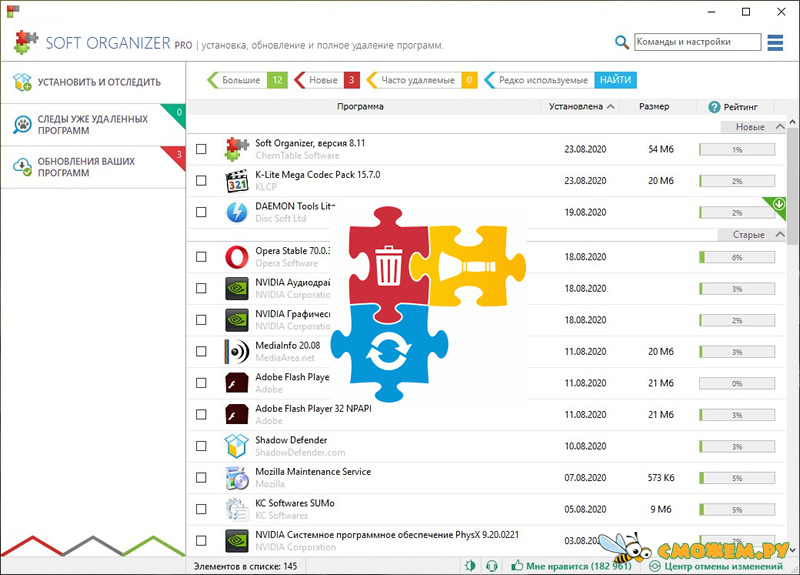Check the Shadow Defender checkbox

pos(202,446)
